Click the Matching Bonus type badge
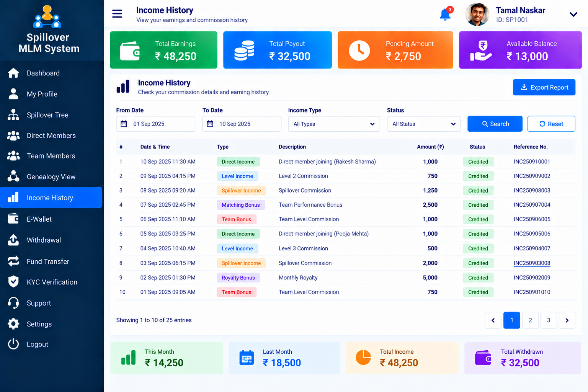 click(x=241, y=205)
